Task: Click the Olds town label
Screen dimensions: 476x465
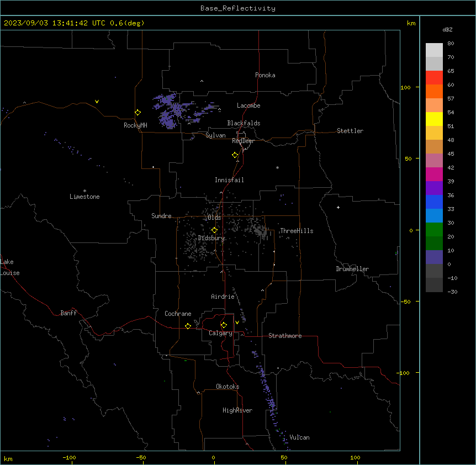Action: coord(214,218)
